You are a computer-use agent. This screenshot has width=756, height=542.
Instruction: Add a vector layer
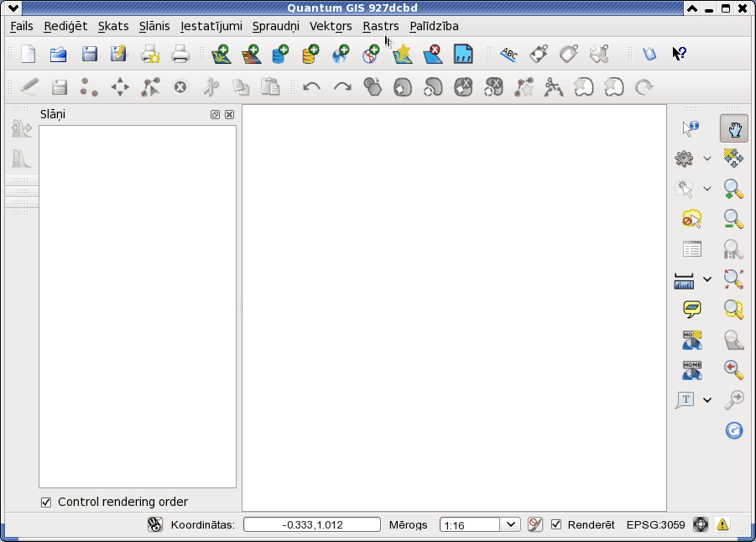pyautogui.click(x=222, y=54)
